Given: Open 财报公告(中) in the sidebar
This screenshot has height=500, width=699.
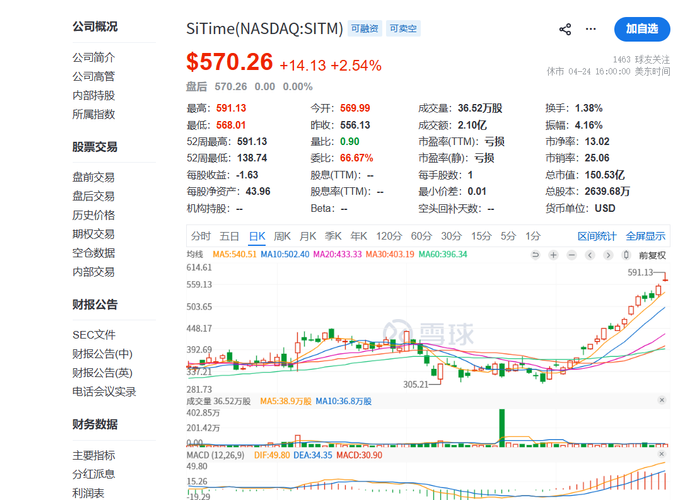Looking at the screenshot, I should tap(103, 354).
